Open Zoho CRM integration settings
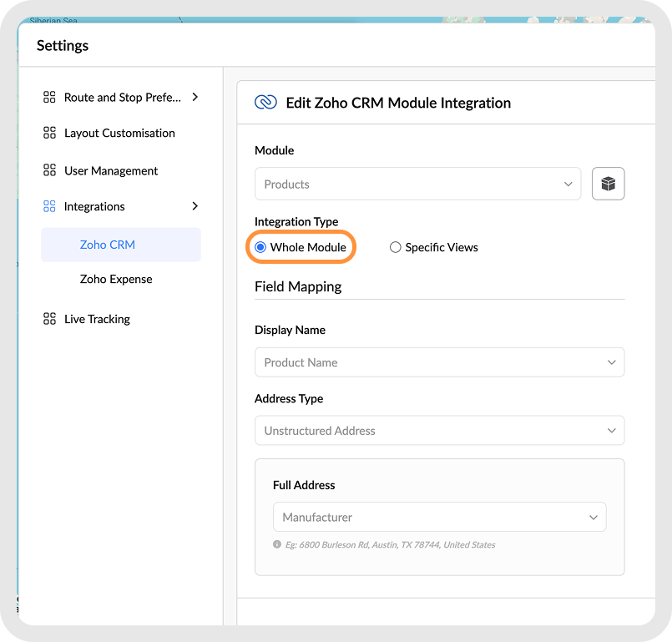This screenshot has width=672, height=642. (108, 245)
